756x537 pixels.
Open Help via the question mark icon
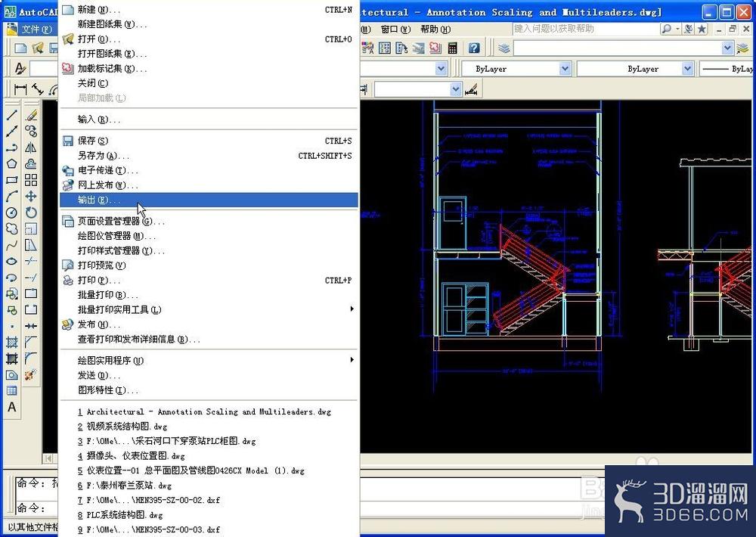pos(474,48)
